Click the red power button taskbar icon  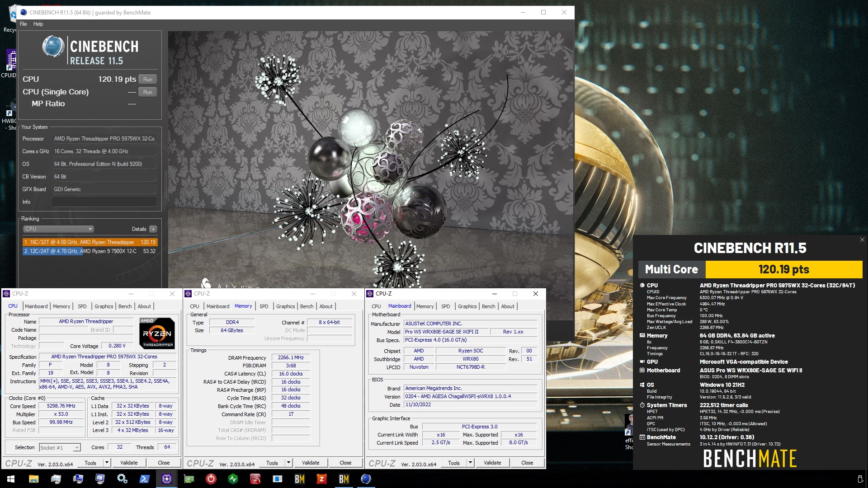211,479
